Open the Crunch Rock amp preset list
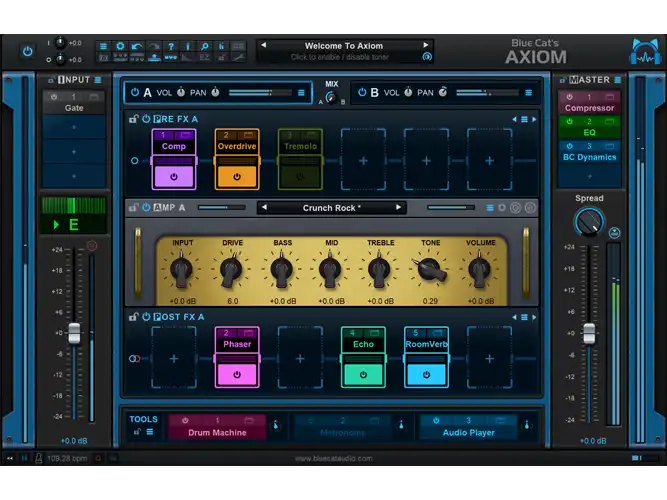Viewport: 667px width, 500px height. (x=331, y=208)
